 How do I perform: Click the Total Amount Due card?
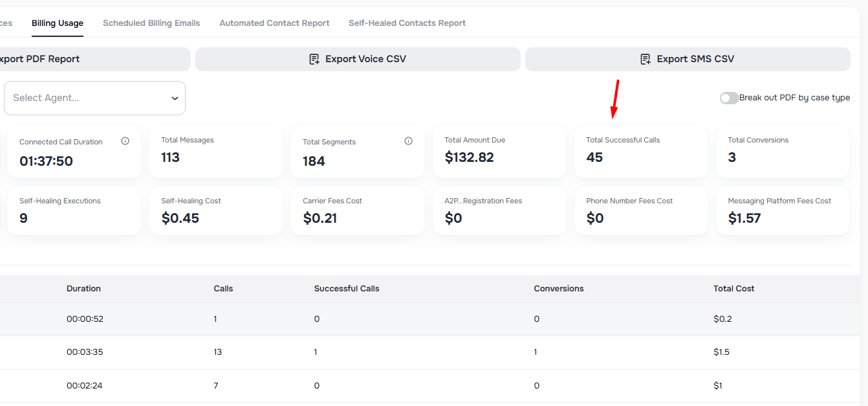tap(499, 152)
